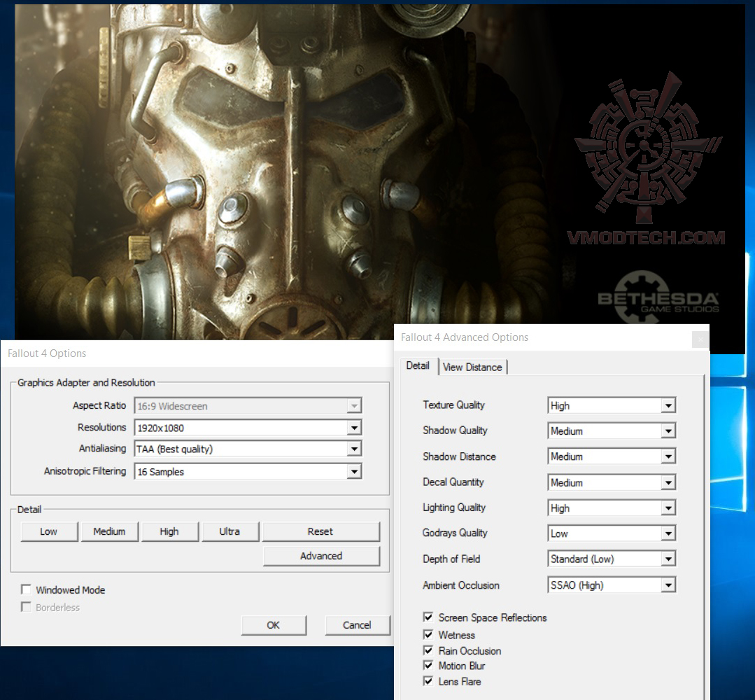Open the Shadow Quality dropdown
Viewport: 755px width, 700px height.
point(612,430)
